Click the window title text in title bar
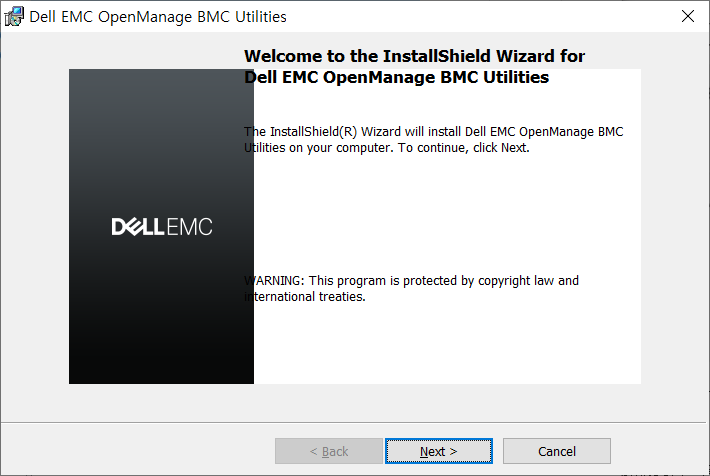This screenshot has width=710, height=476. pos(158,17)
